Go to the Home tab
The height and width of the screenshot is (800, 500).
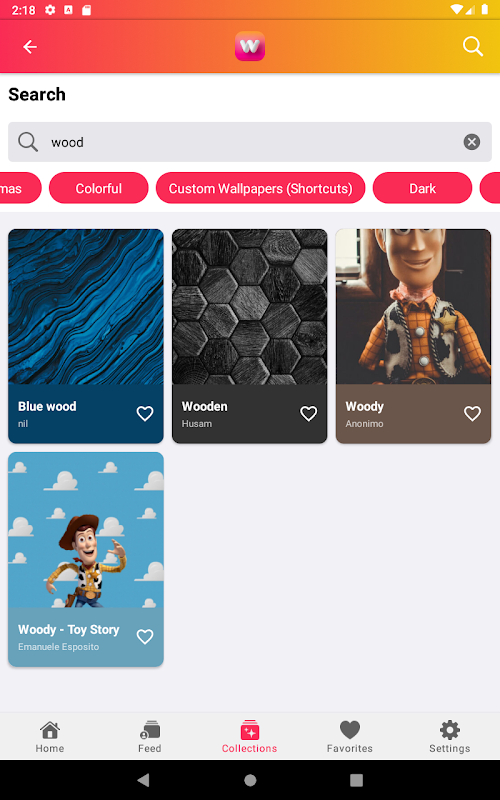pyautogui.click(x=50, y=737)
